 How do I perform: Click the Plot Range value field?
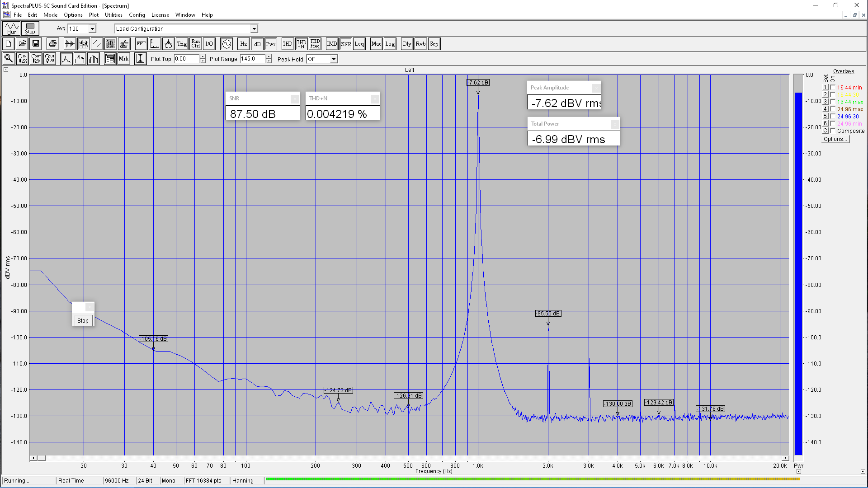[x=253, y=59]
